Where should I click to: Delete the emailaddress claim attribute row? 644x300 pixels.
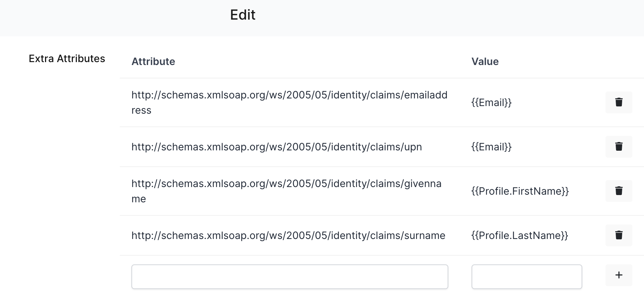pos(619,102)
